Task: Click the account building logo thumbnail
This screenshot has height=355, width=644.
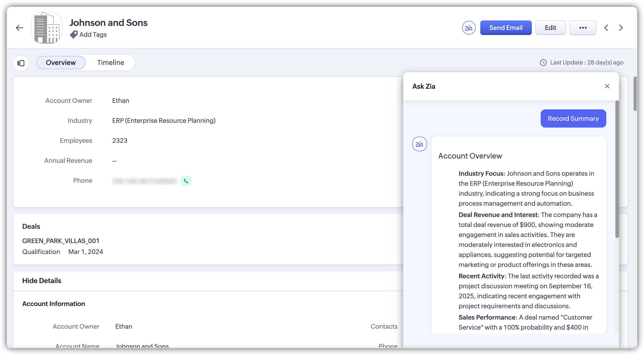Action: [47, 28]
